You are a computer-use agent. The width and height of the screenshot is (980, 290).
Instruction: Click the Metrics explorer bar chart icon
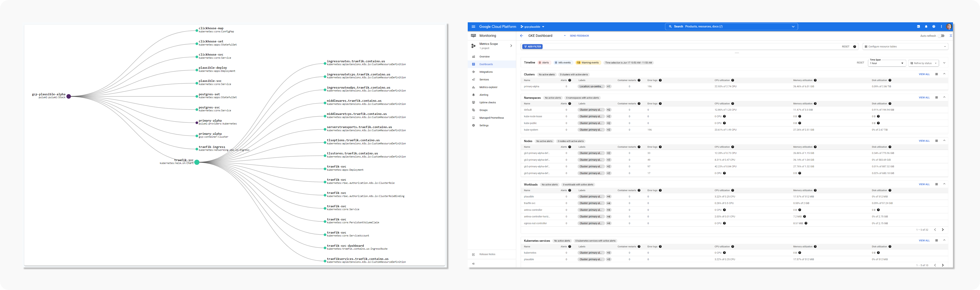coord(473,87)
